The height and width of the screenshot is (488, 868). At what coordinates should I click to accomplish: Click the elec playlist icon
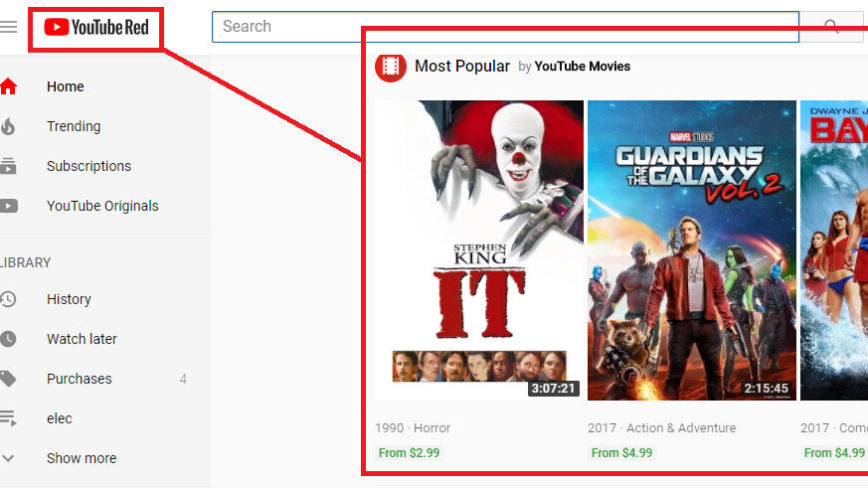8,418
